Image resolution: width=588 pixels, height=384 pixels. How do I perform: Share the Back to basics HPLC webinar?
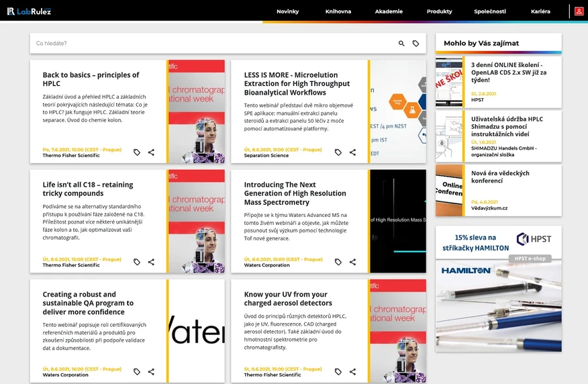click(151, 152)
